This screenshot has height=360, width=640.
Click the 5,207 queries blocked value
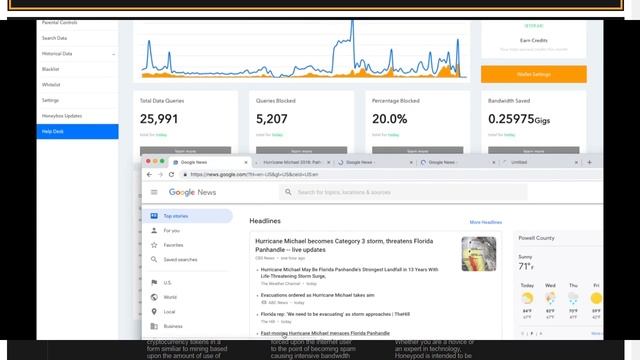pyautogui.click(x=271, y=119)
